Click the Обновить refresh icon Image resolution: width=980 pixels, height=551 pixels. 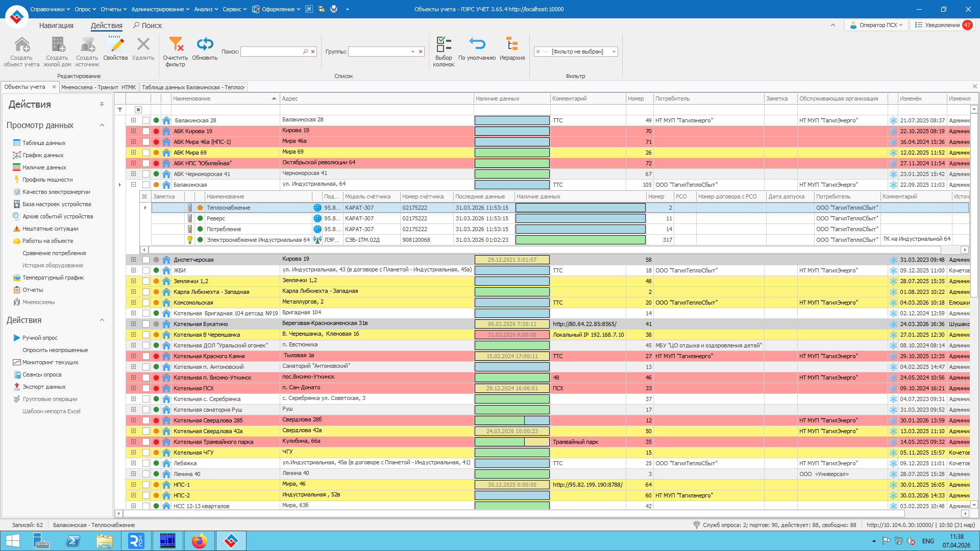[x=205, y=45]
